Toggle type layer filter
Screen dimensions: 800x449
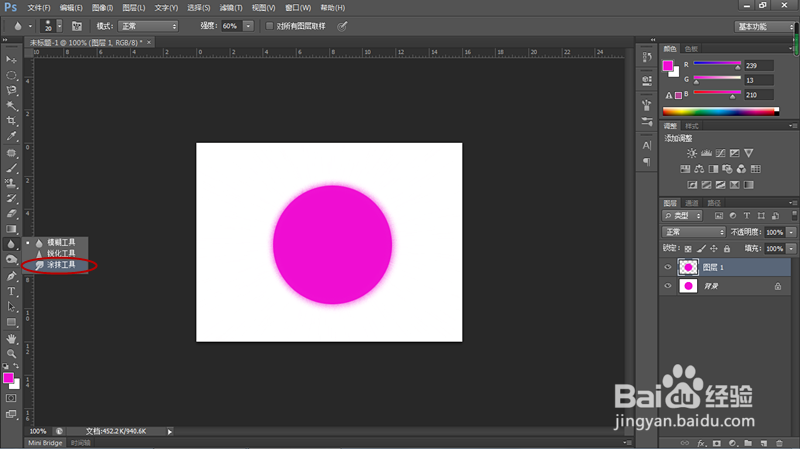(x=746, y=216)
